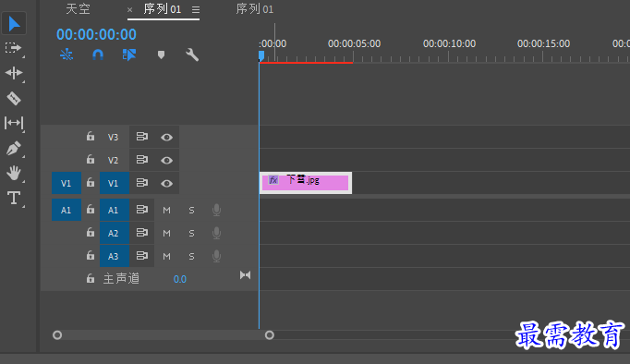This screenshot has width=630, height=364.
Task: Target the V2 track header
Action: pyautogui.click(x=113, y=161)
